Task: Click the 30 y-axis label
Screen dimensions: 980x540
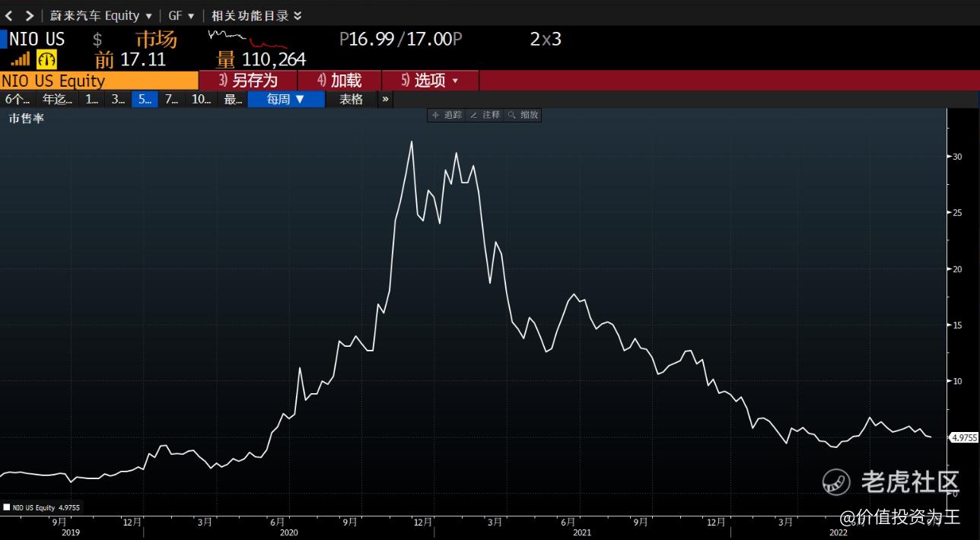Action: click(x=957, y=157)
